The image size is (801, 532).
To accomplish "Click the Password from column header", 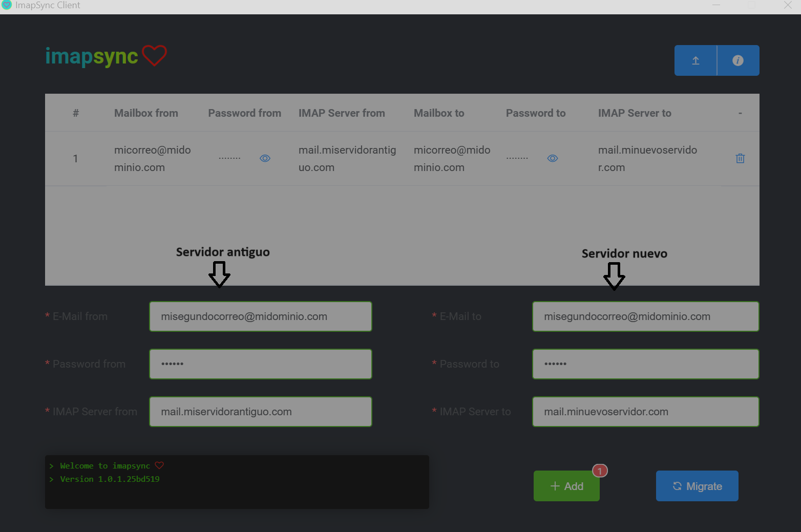I will coord(244,113).
